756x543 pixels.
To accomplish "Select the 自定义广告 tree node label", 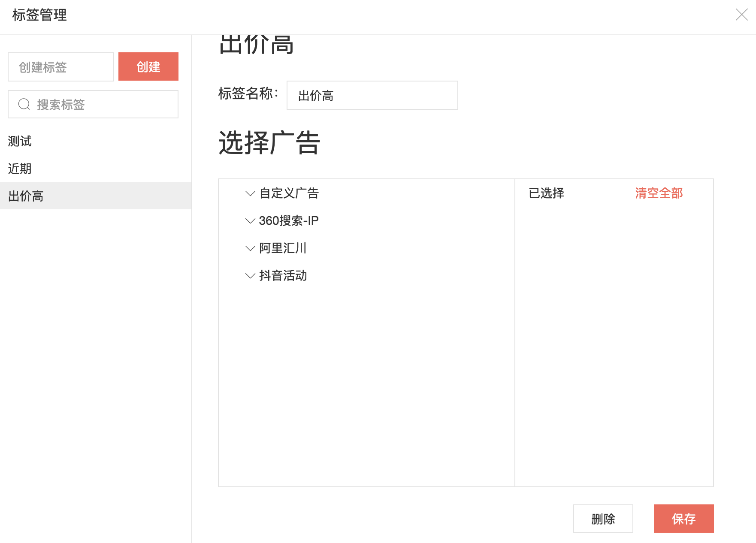I will point(289,193).
